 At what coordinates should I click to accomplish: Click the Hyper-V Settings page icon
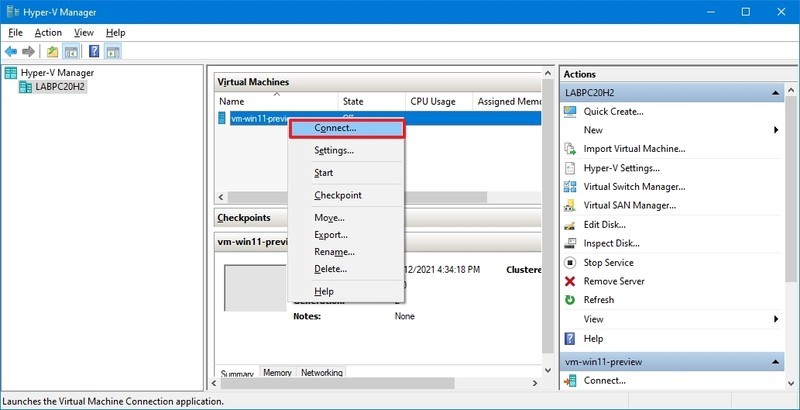point(570,168)
